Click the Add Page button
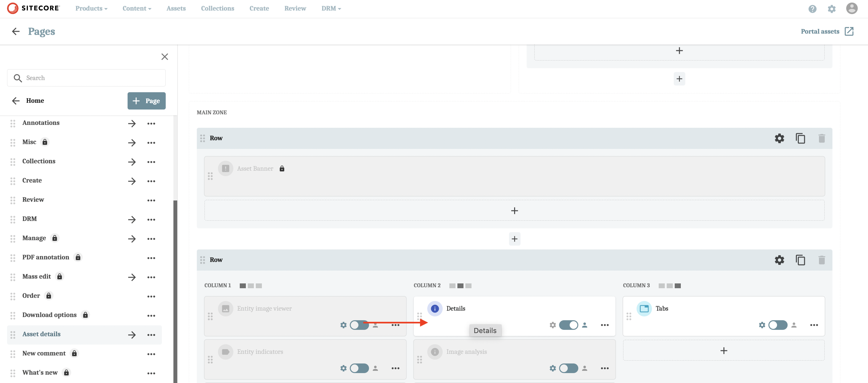This screenshot has height=383, width=868. coord(146,101)
